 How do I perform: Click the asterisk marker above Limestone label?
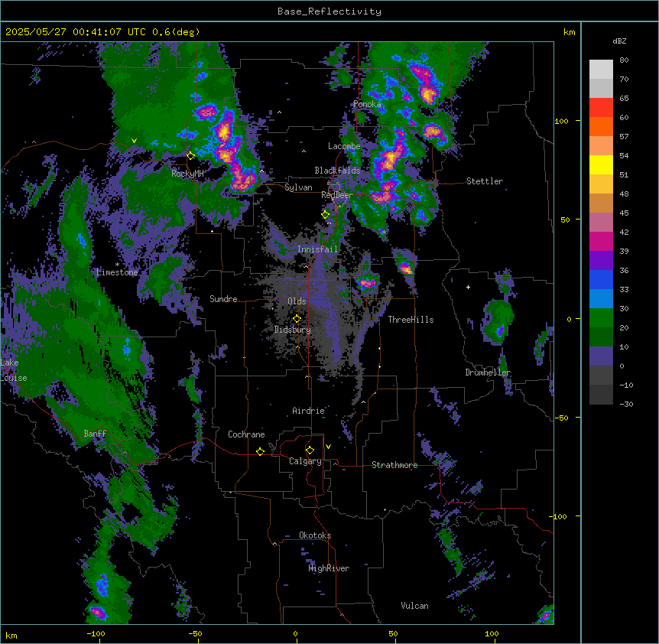tap(117, 265)
